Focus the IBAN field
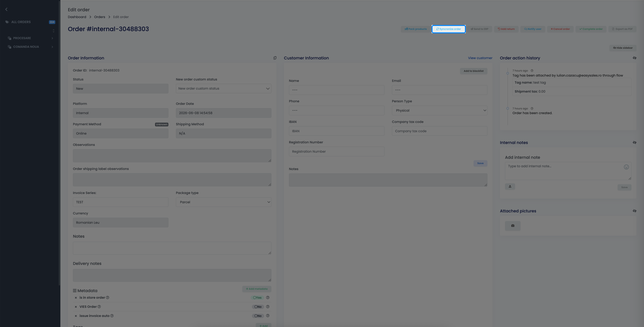 click(336, 131)
